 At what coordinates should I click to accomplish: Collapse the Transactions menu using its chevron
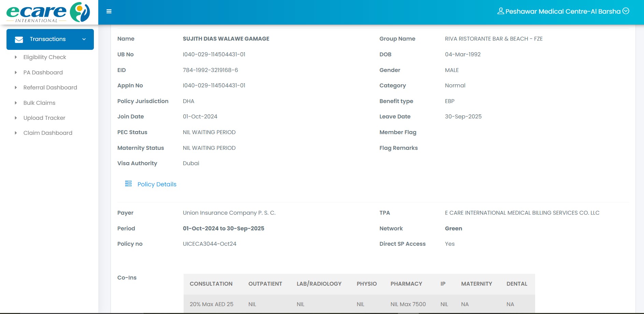(x=84, y=39)
